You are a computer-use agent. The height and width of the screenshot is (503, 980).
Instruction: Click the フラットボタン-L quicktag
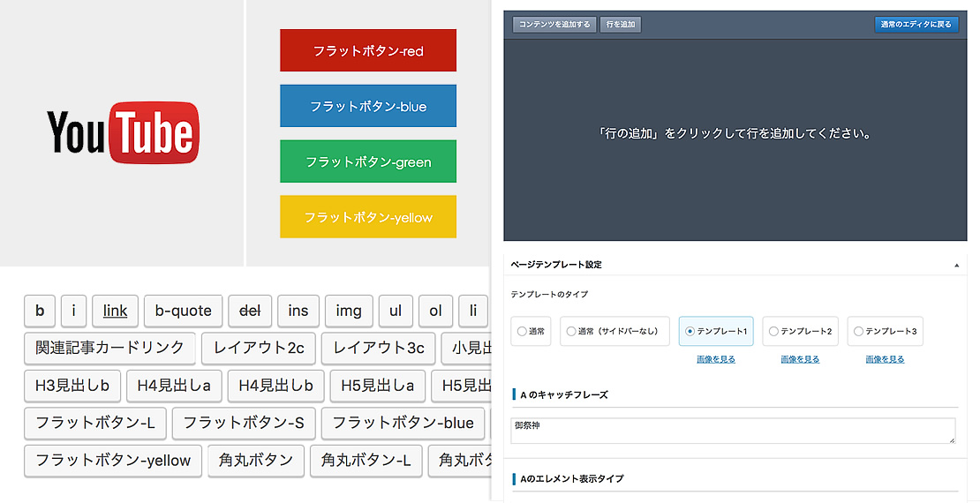click(95, 423)
